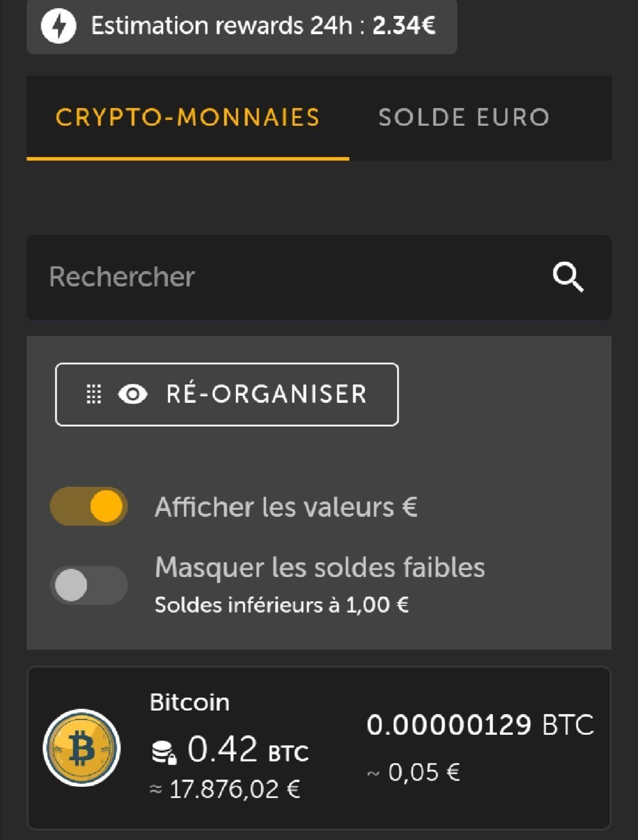The width and height of the screenshot is (638, 840).
Task: Open the Bitcoin wallet card
Action: tap(319, 748)
